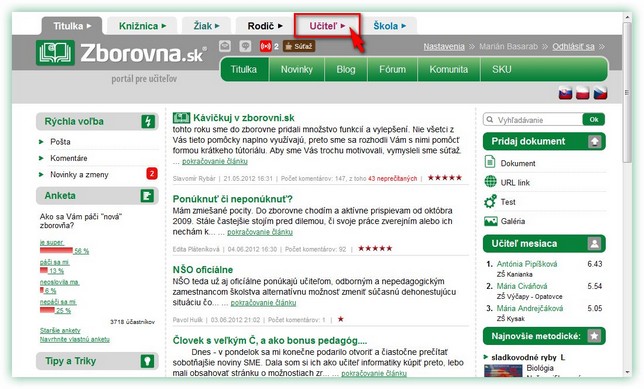644x389 pixels.
Task: Open the Odhlásiť sa link
Action: click(x=573, y=46)
